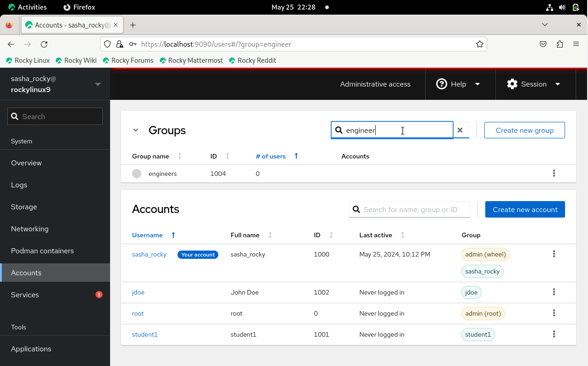Click the Services error alert icon
Screen dimensions: 588x366
click(x=99, y=295)
